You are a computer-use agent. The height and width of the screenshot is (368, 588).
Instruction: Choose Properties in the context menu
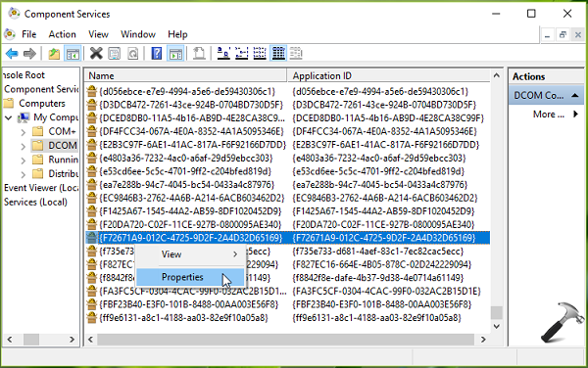coord(190,277)
